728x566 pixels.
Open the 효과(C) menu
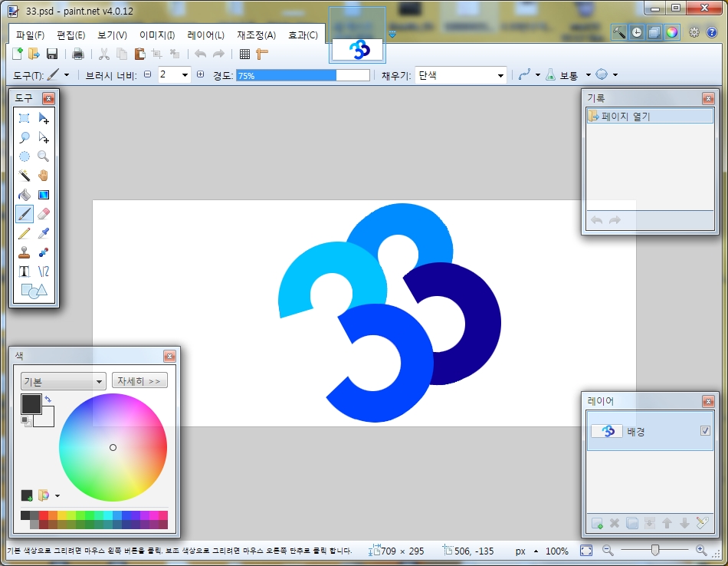point(303,35)
